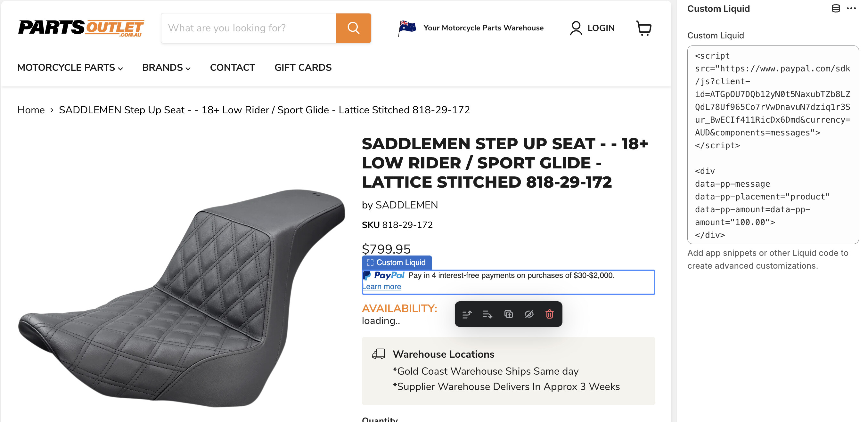The width and height of the screenshot is (868, 422).
Task: Click the PayPal Learn more link
Action: click(382, 287)
